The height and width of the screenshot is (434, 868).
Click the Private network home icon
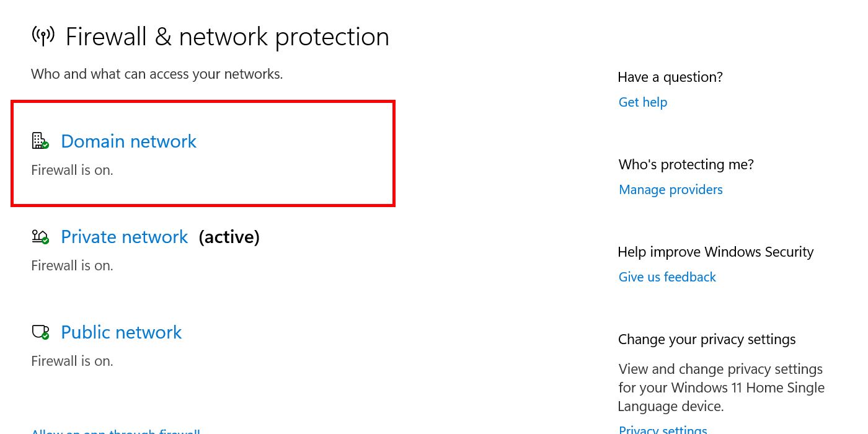point(40,236)
